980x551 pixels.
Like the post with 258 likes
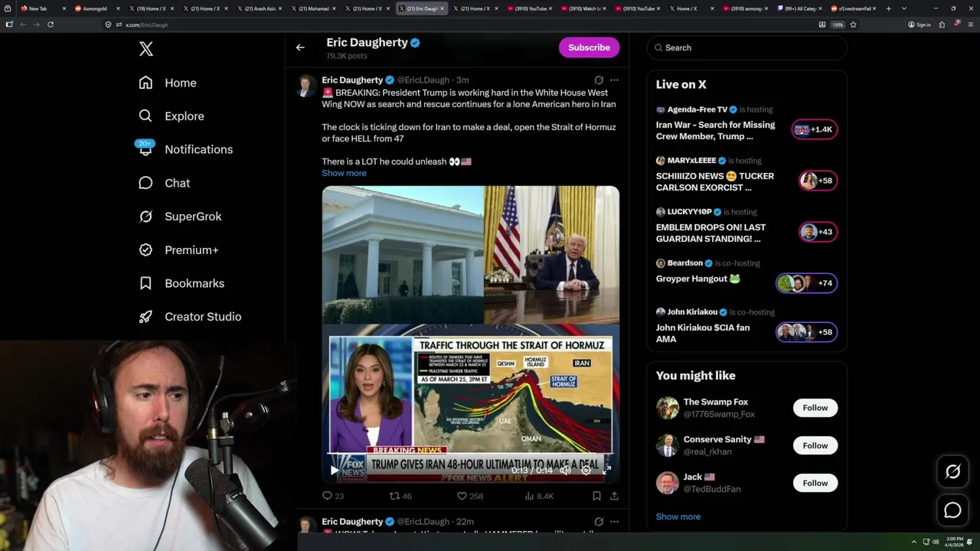tap(470, 496)
